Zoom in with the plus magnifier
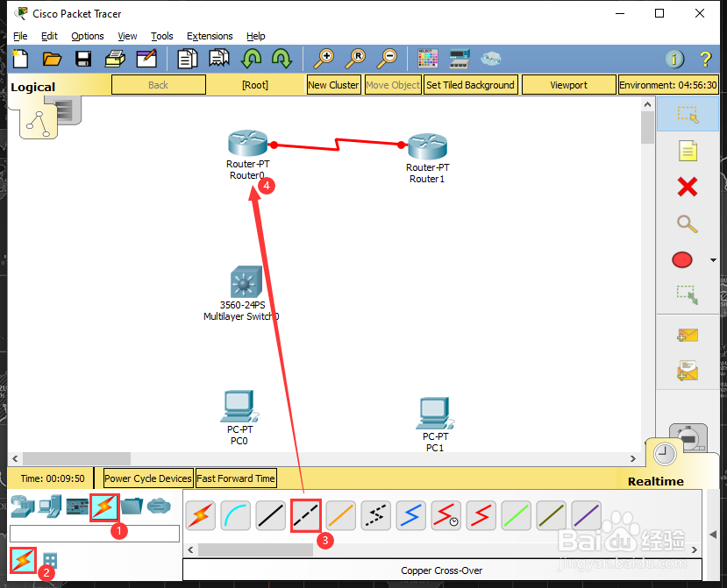 click(324, 59)
